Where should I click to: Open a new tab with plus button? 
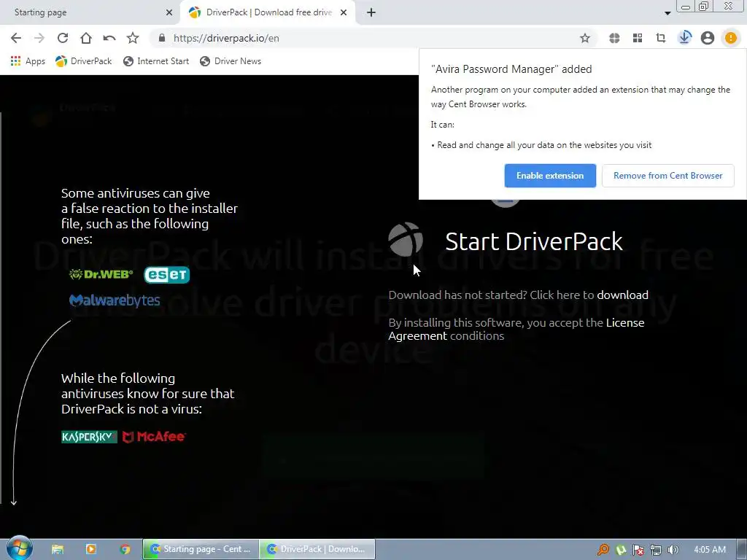[371, 13]
